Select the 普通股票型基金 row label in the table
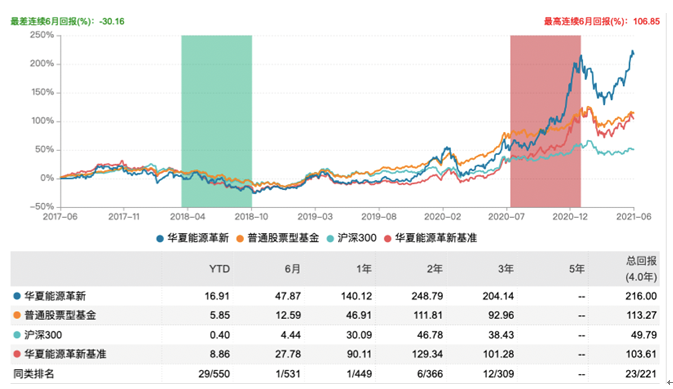 pos(60,315)
